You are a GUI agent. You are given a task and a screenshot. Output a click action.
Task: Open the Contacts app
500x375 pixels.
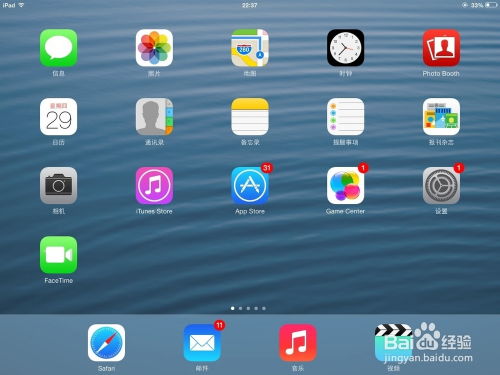point(154,117)
